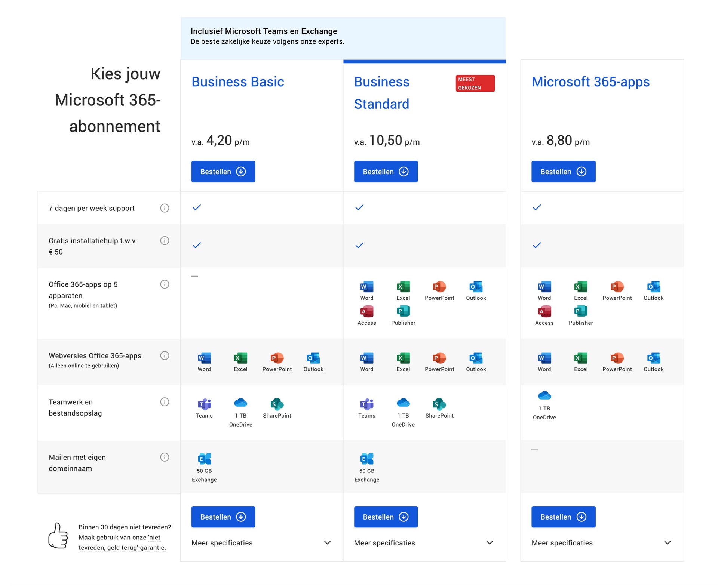Click web Excel icon in Business Basic column
The height and width of the screenshot is (588, 718).
coord(240,358)
